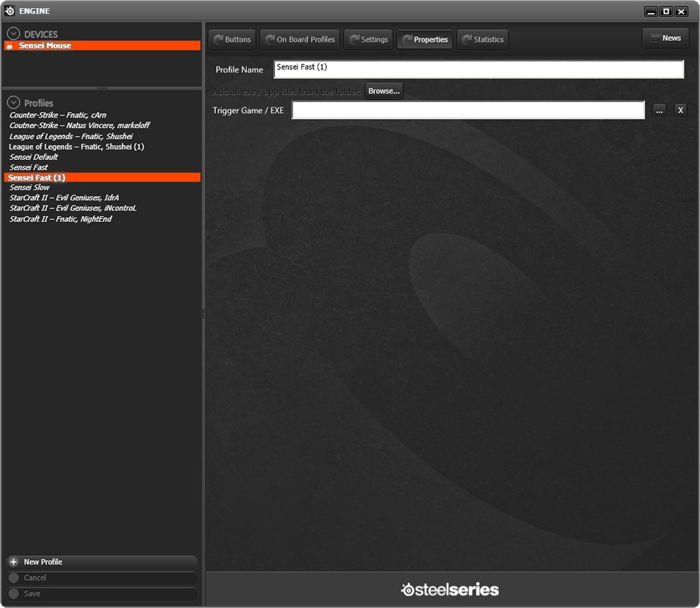Click the Browse... button

[x=384, y=91]
